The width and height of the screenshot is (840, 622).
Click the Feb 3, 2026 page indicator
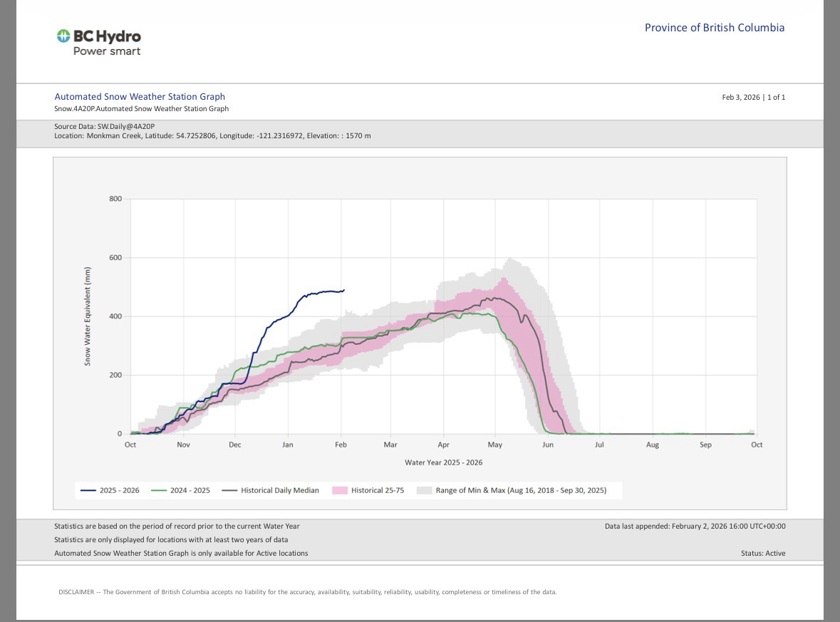pyautogui.click(x=753, y=97)
